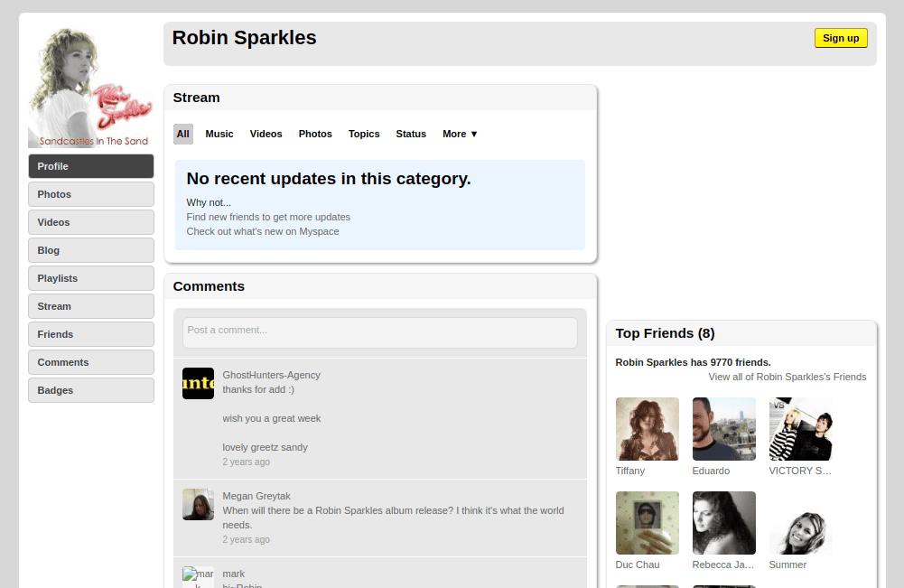Viewport: 904px width, 588px height.
Task: Open mark's broken avatar image
Action: pos(198,577)
